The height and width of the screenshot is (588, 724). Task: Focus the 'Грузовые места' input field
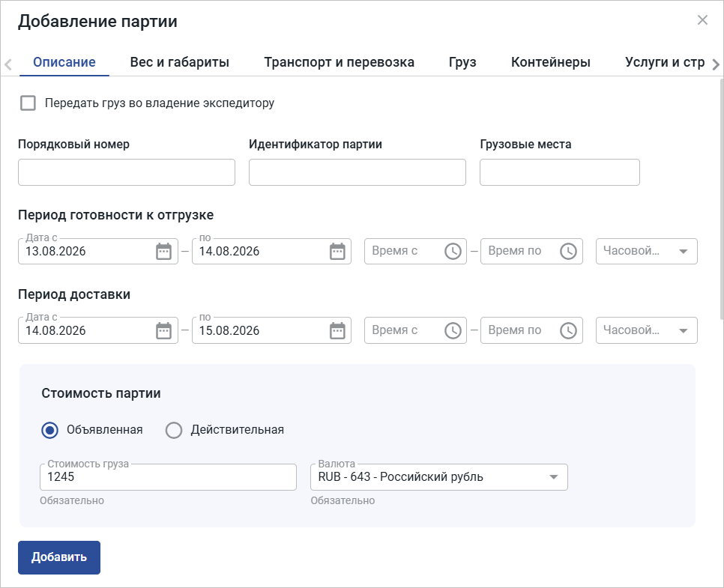click(x=560, y=172)
